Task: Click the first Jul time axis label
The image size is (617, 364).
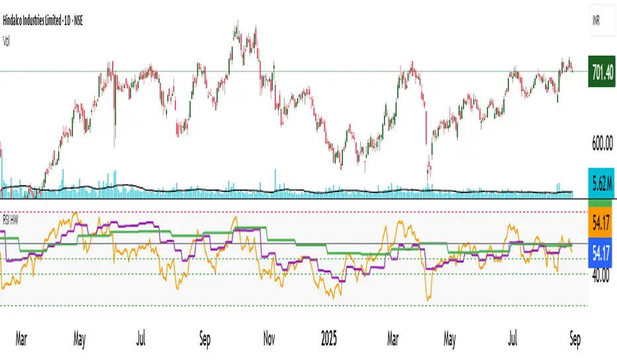Action: pos(140,339)
